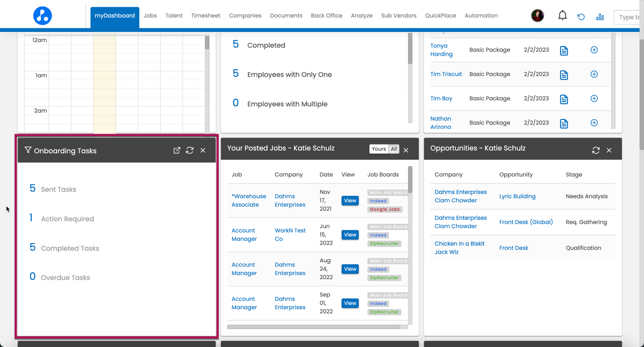This screenshot has height=347, width=644.
Task: Refresh the Opportunities widget
Action: click(596, 150)
